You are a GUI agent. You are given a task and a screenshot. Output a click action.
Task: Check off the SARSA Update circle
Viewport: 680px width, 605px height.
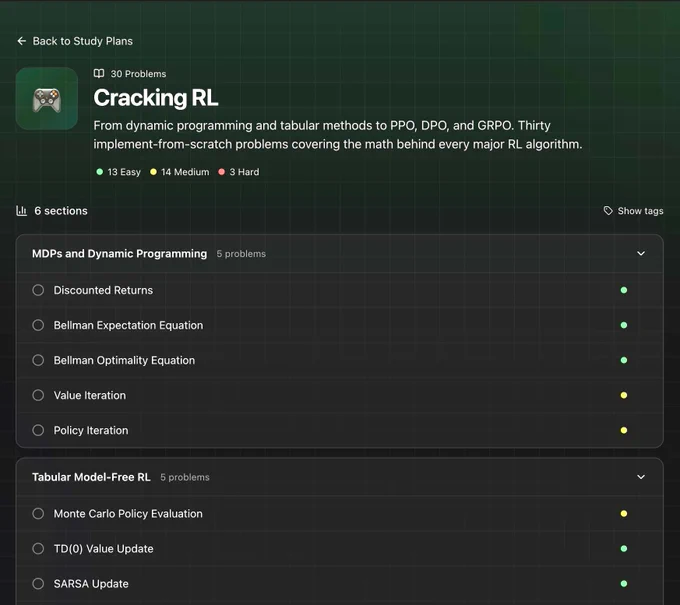click(38, 583)
